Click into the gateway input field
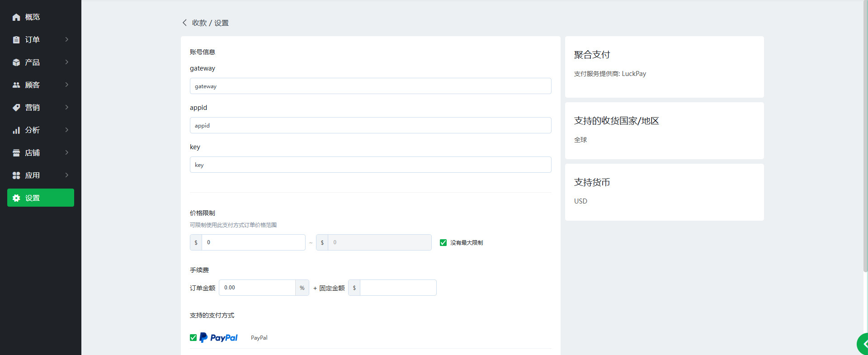The width and height of the screenshot is (868, 355). 370,86
